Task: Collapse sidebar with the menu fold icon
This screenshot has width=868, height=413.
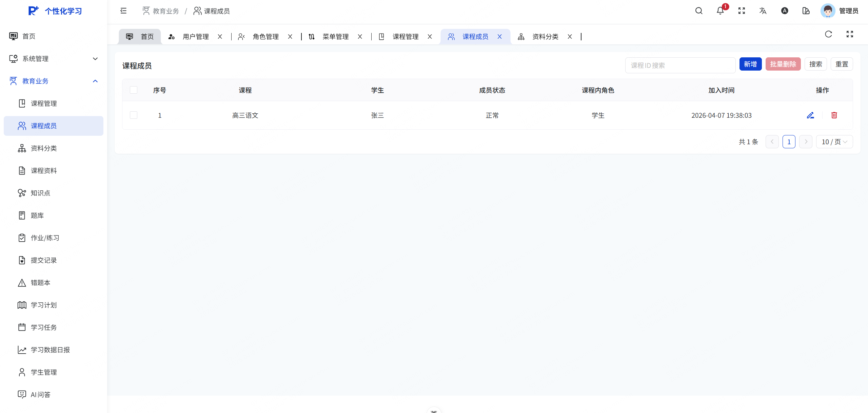Action: pyautogui.click(x=123, y=11)
